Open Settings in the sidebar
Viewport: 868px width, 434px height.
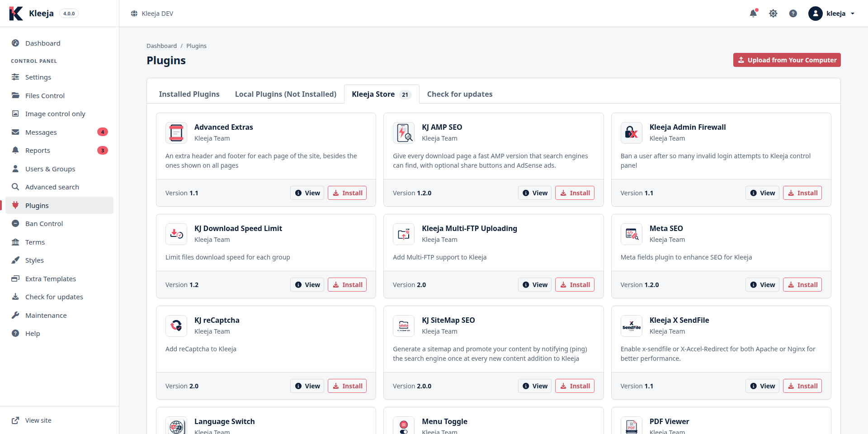coord(59,77)
